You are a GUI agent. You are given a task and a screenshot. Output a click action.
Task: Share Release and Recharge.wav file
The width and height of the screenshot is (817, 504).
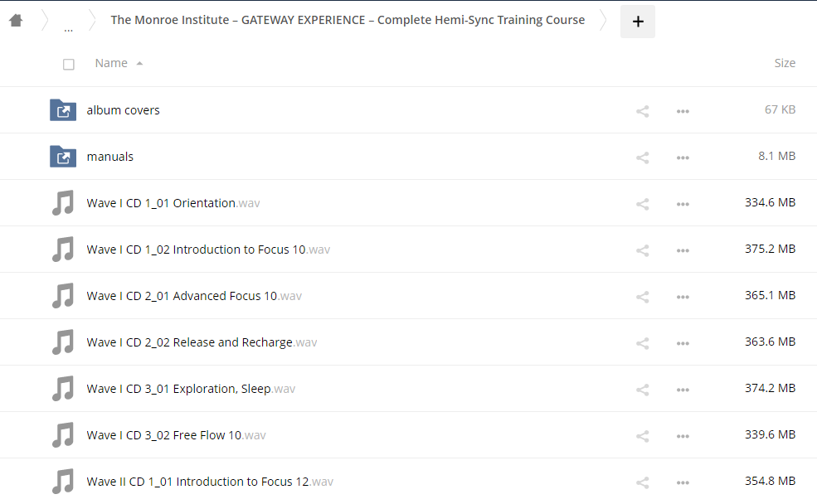click(x=643, y=342)
